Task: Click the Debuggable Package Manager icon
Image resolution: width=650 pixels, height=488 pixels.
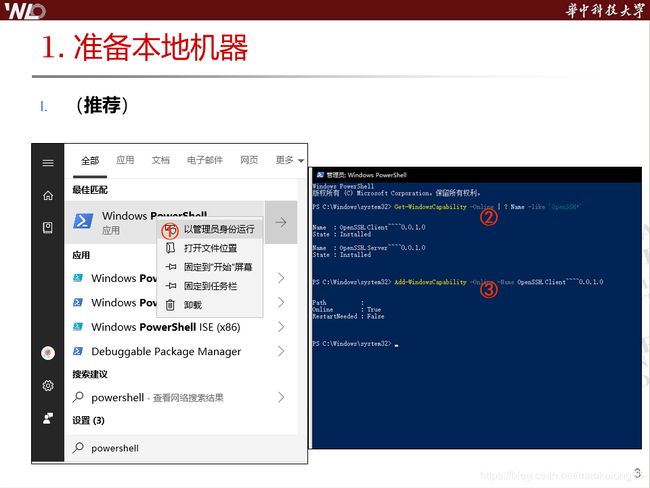Action: click(78, 352)
